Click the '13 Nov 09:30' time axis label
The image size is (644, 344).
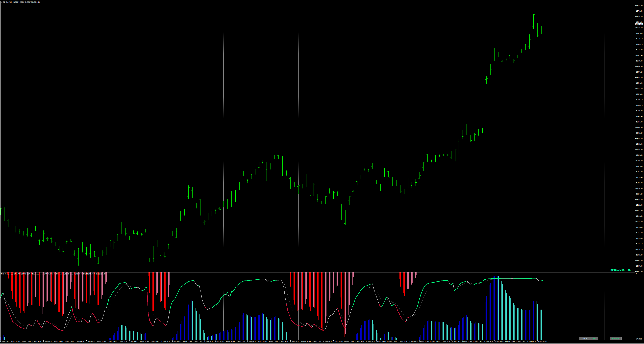click(x=381, y=341)
